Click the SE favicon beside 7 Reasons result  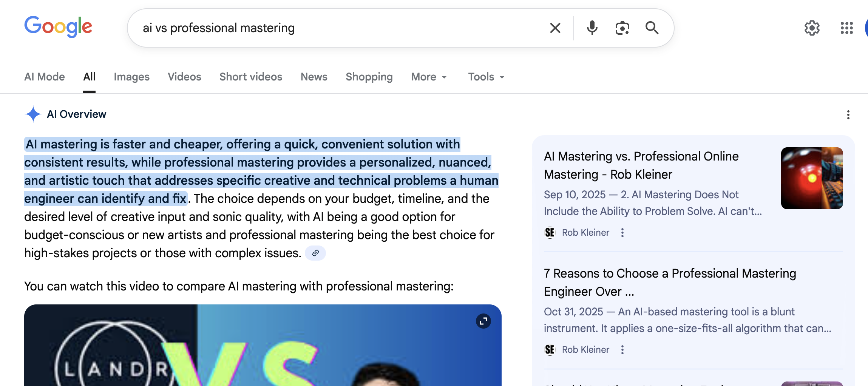click(550, 350)
